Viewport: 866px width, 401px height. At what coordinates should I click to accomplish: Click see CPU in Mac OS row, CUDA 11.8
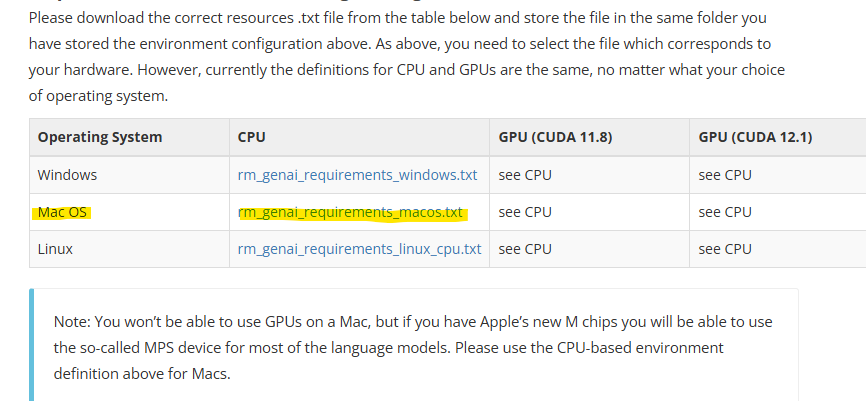[x=525, y=212]
